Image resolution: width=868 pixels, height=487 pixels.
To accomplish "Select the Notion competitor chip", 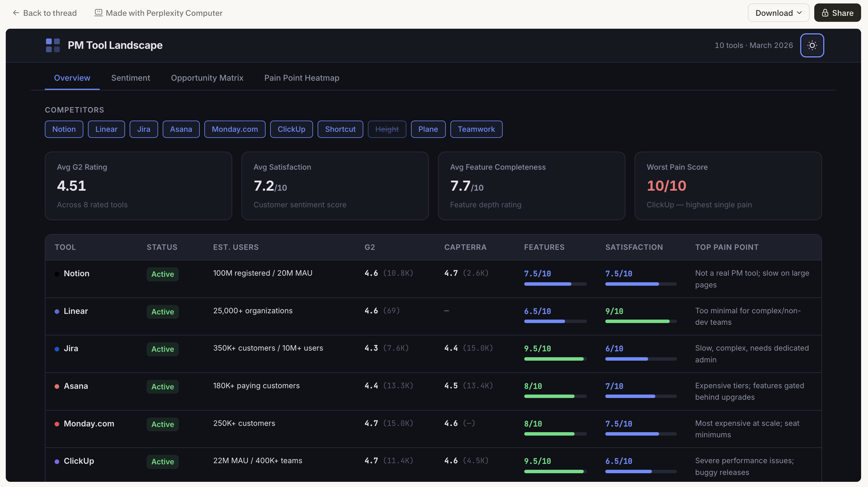I will point(64,129).
